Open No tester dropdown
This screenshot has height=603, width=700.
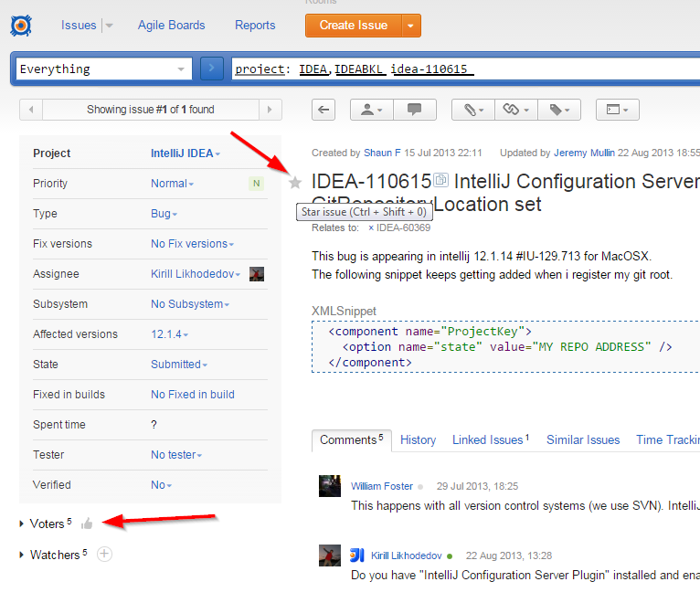coord(176,455)
